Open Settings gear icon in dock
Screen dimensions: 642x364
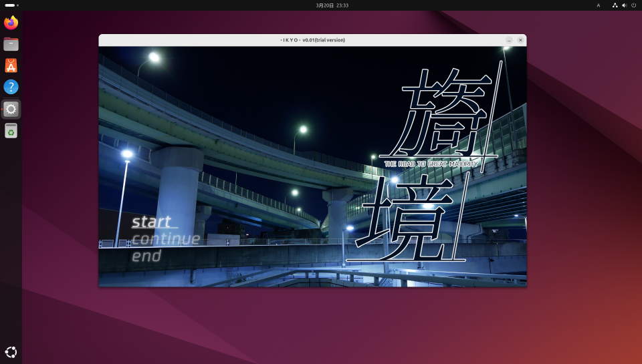point(11,109)
